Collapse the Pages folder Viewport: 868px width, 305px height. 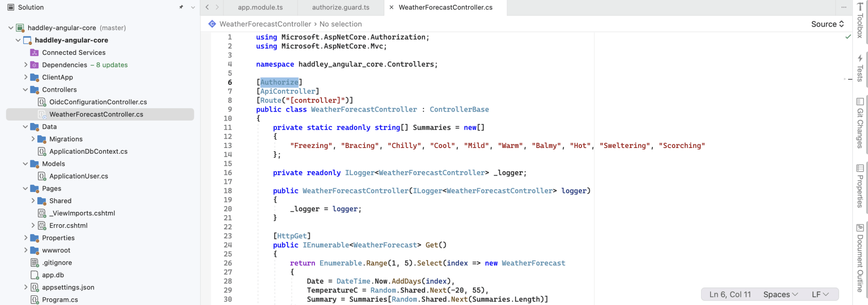click(x=26, y=188)
